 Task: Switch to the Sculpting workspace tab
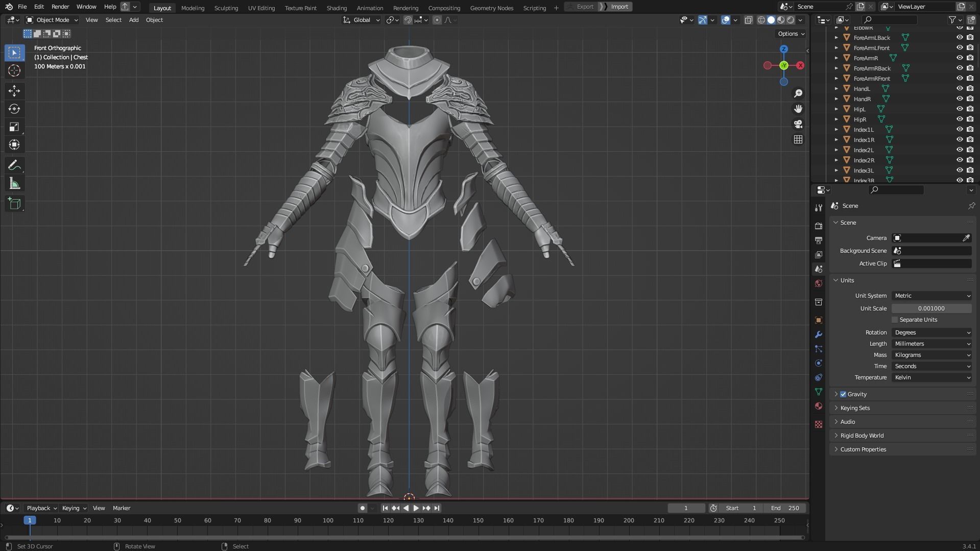pyautogui.click(x=226, y=8)
